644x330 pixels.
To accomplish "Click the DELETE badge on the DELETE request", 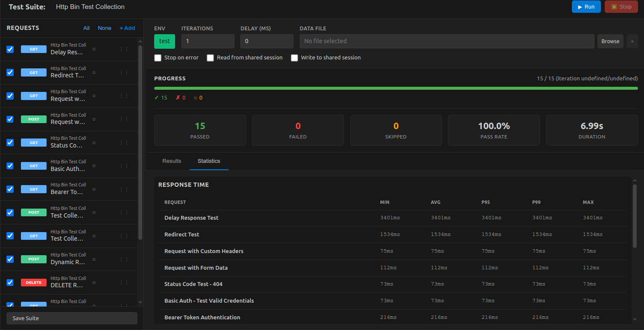I will [x=34, y=283].
